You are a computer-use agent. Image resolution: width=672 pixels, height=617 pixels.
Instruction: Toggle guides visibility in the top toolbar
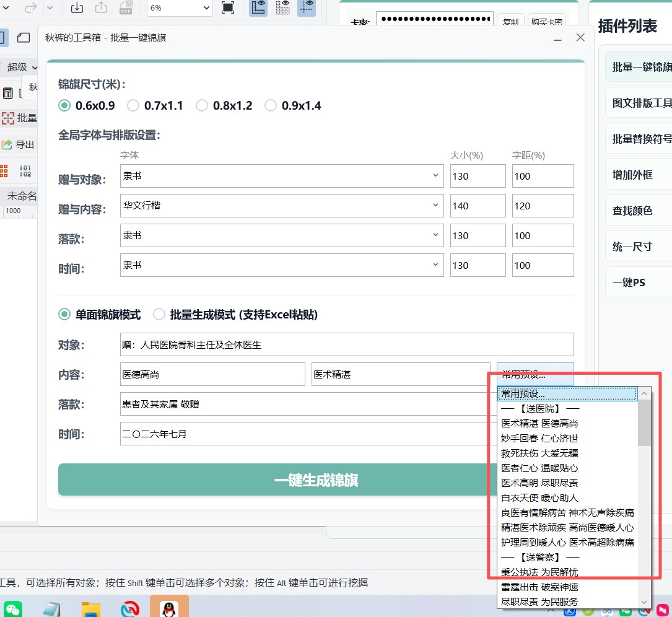pyautogui.click(x=307, y=7)
